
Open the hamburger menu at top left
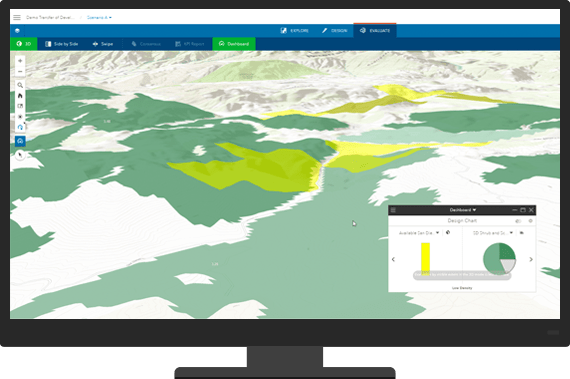point(17,17)
